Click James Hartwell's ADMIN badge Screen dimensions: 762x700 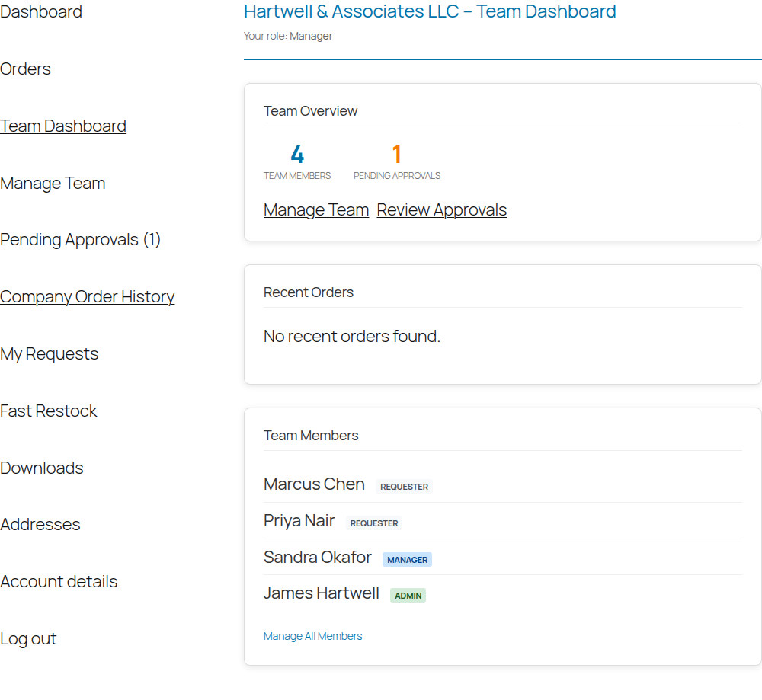(408, 596)
